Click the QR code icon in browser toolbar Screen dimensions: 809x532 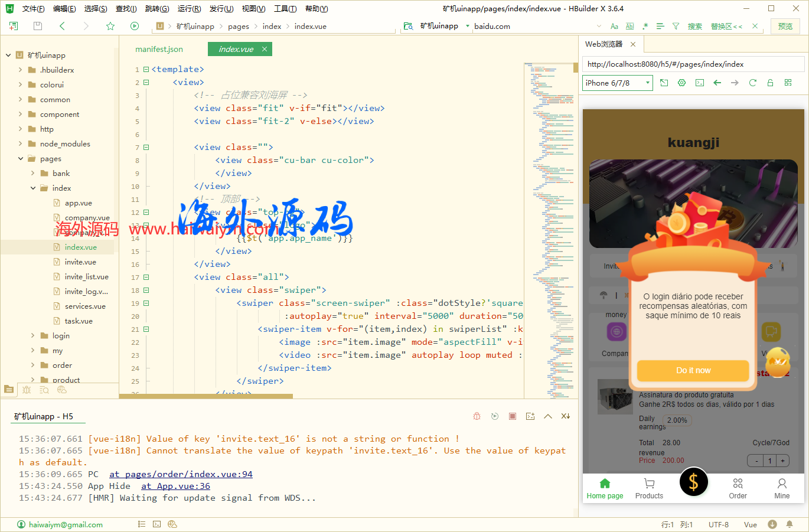788,83
